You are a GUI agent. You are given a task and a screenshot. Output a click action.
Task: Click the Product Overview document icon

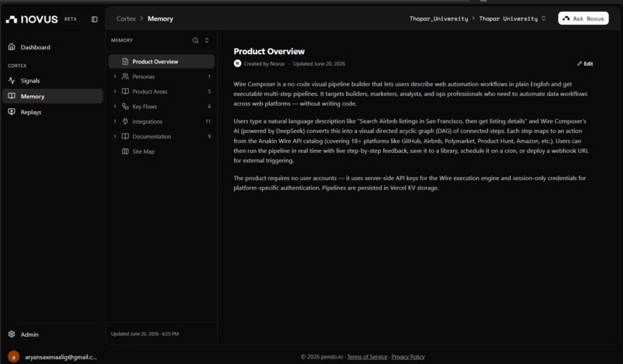125,62
